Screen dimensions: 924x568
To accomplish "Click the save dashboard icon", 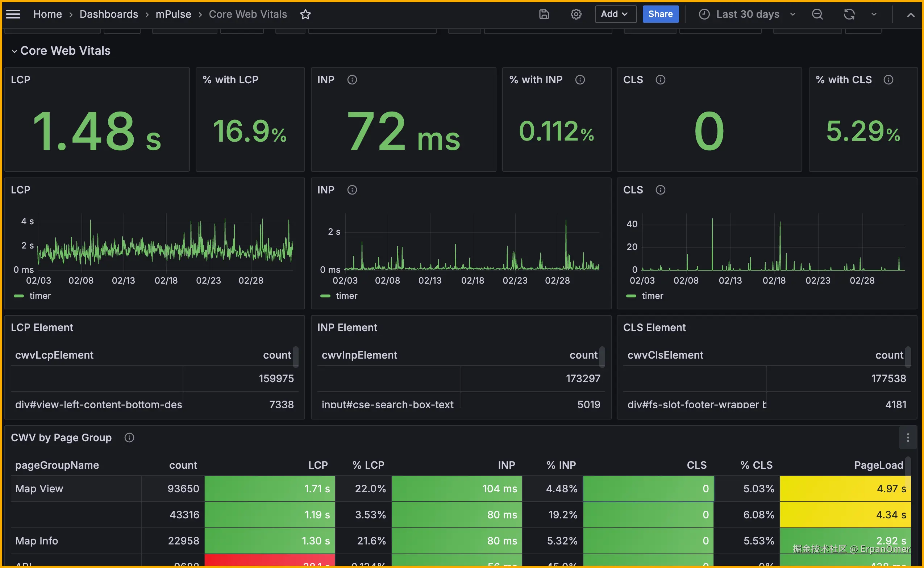I will (x=544, y=14).
